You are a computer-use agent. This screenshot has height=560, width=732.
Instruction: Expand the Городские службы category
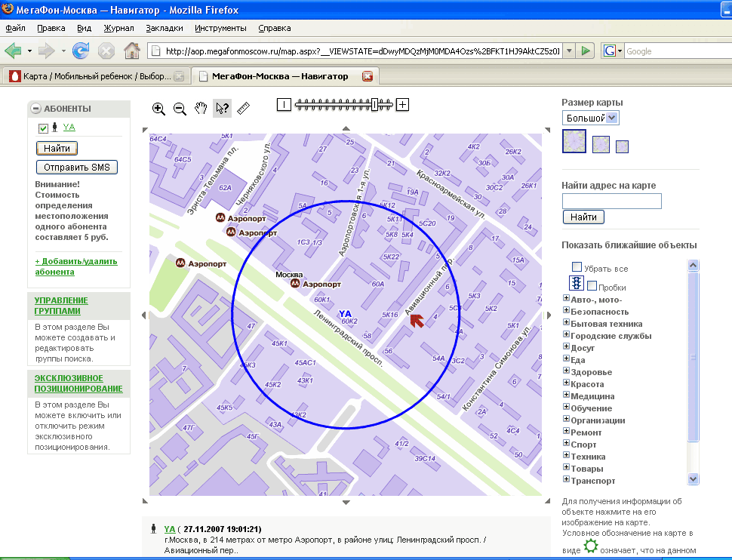(566, 334)
